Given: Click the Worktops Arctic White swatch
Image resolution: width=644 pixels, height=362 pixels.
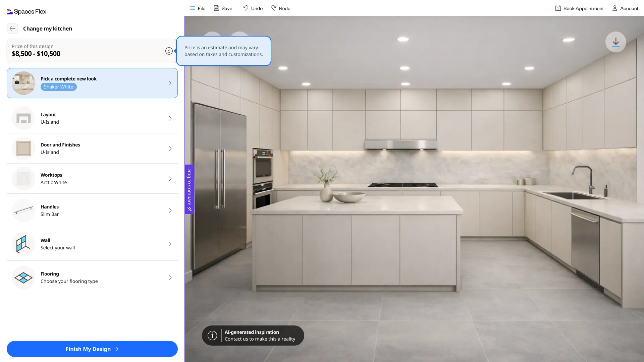Looking at the screenshot, I should click(x=23, y=179).
